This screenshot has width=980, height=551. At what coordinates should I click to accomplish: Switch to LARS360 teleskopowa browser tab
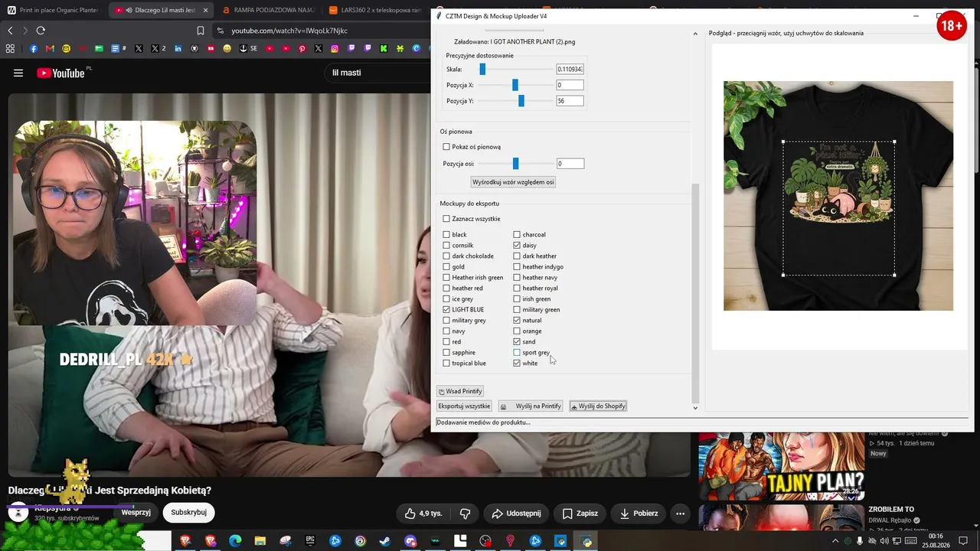tap(375, 10)
